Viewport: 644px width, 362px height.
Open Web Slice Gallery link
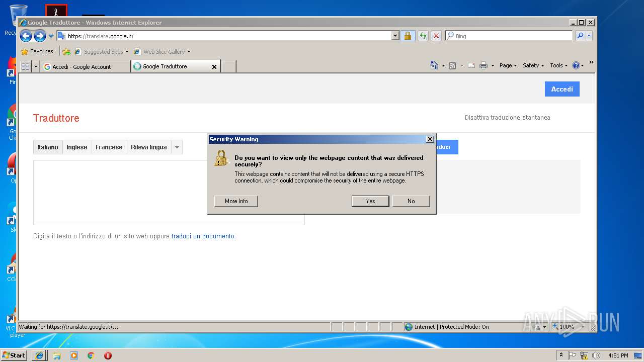click(162, 51)
